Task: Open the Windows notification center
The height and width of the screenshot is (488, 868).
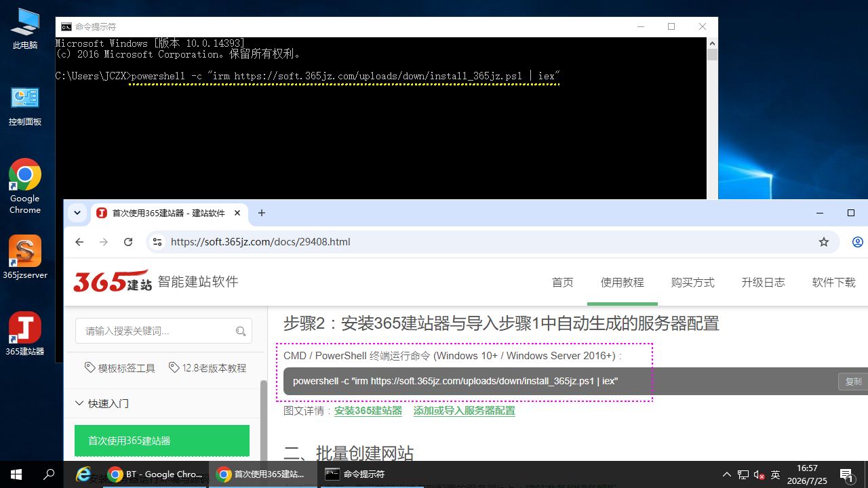Action: coord(846,474)
